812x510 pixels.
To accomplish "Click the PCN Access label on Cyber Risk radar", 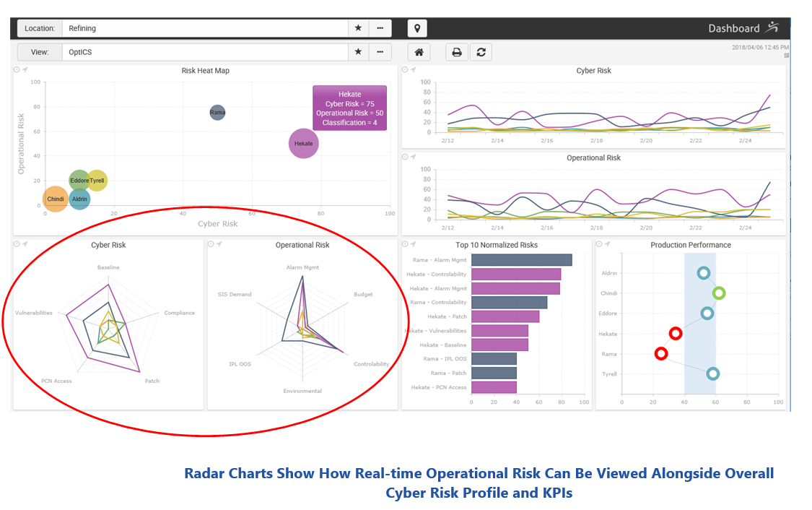I will 56,381.
